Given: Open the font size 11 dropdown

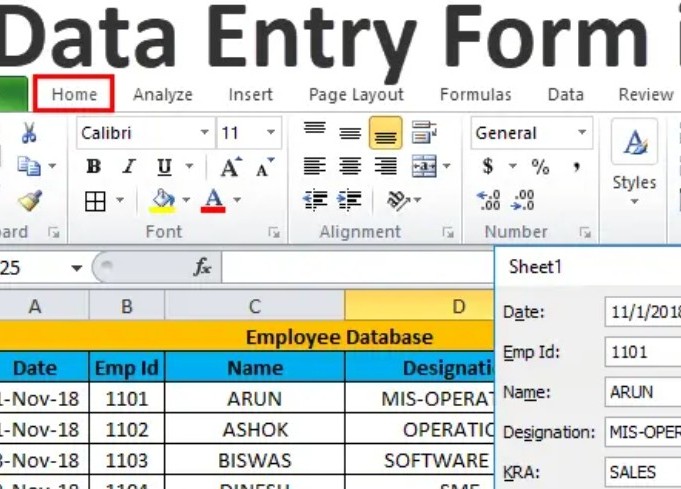Looking at the screenshot, I should click(271, 132).
